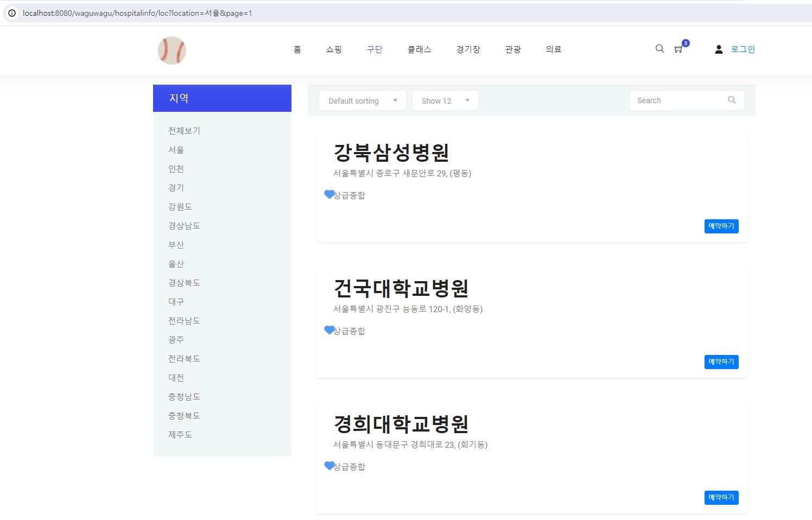Click 상급종합 label under 경희대학교병원
The height and width of the screenshot is (520, 812).
(x=350, y=467)
